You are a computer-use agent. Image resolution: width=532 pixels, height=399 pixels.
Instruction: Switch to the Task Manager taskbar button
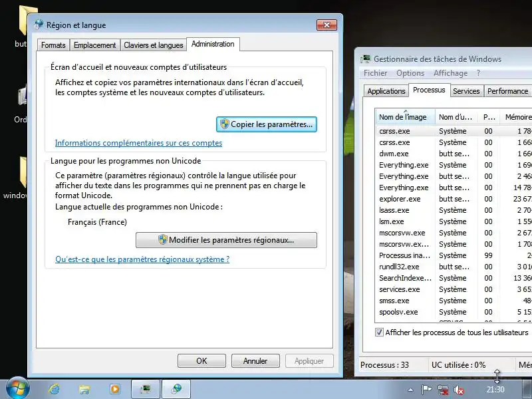(146, 389)
